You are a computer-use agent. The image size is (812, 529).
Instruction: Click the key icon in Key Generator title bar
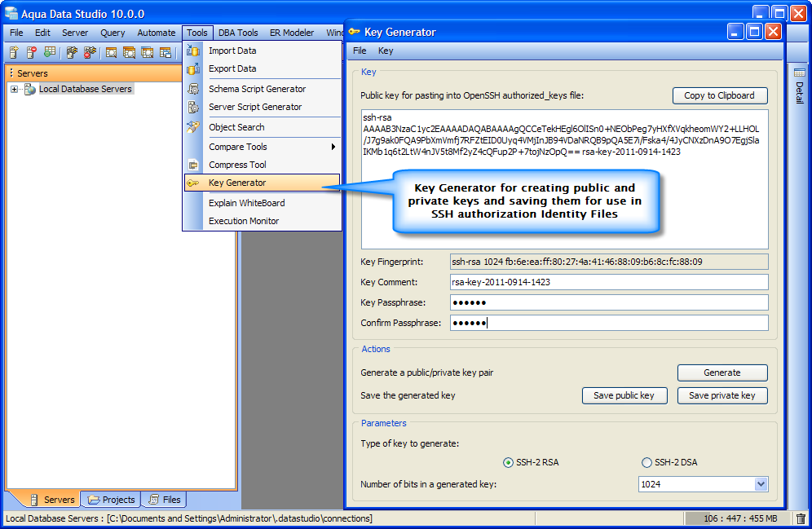(x=354, y=32)
